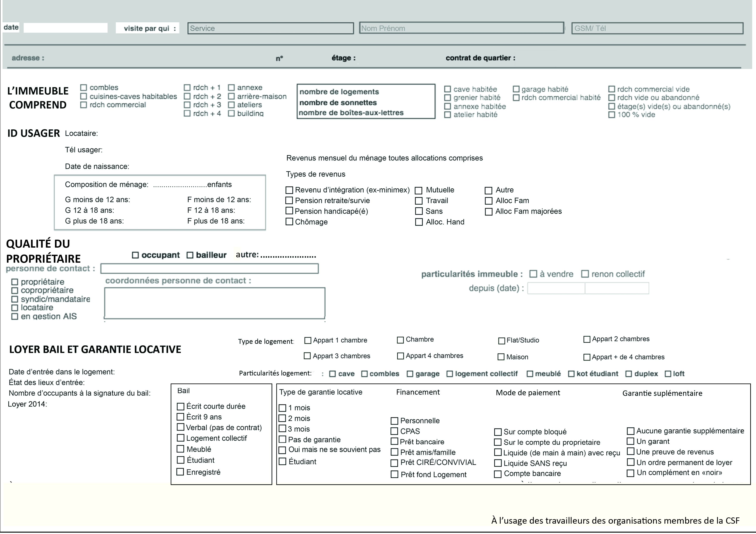Check Sur compte bloqué checkbox
756x534 pixels.
tap(498, 432)
